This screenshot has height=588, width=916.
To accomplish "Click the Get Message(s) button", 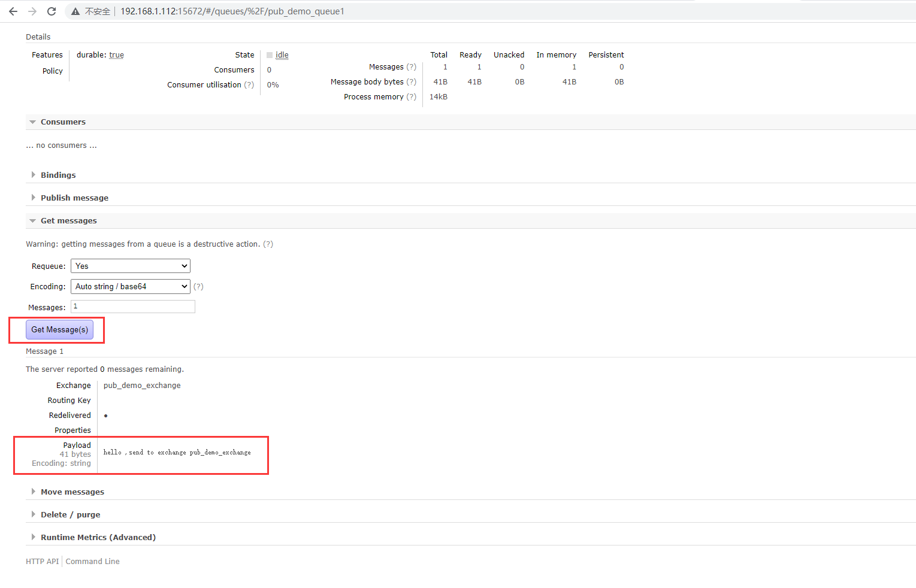I will (x=59, y=329).
